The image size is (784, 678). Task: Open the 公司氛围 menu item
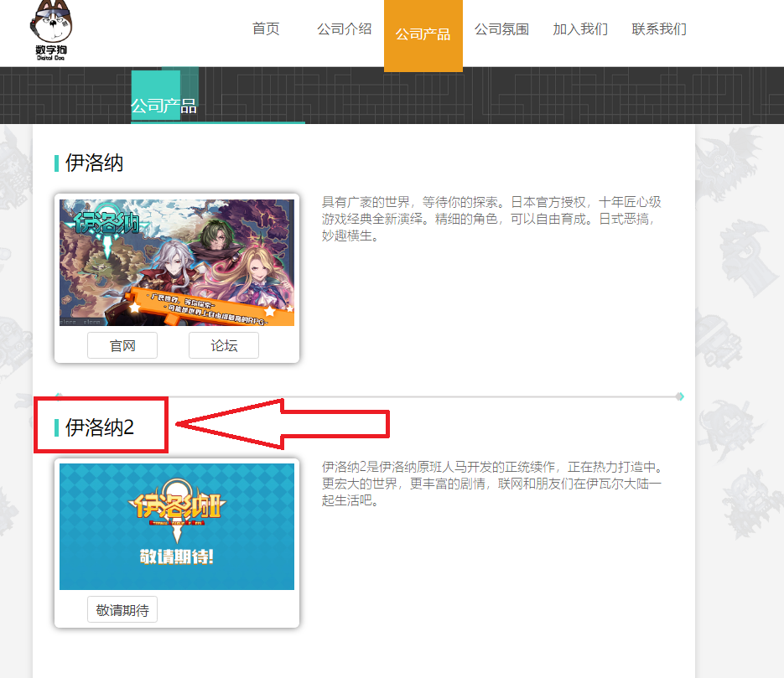click(x=501, y=29)
